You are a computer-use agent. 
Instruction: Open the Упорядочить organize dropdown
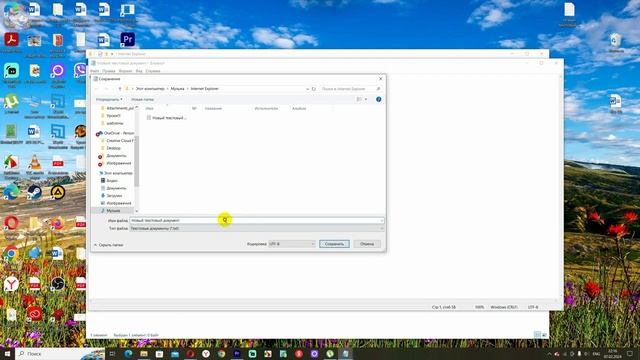tap(109, 99)
